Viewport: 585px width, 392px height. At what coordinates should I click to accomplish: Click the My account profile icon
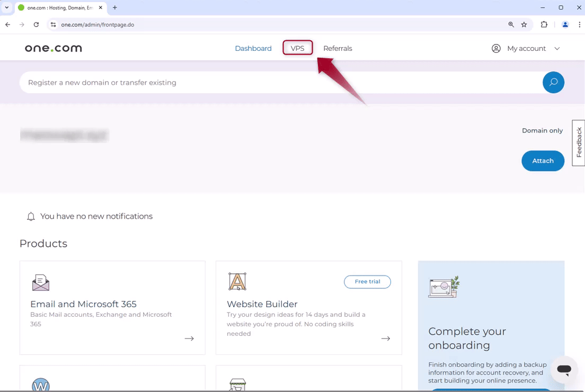[496, 49]
